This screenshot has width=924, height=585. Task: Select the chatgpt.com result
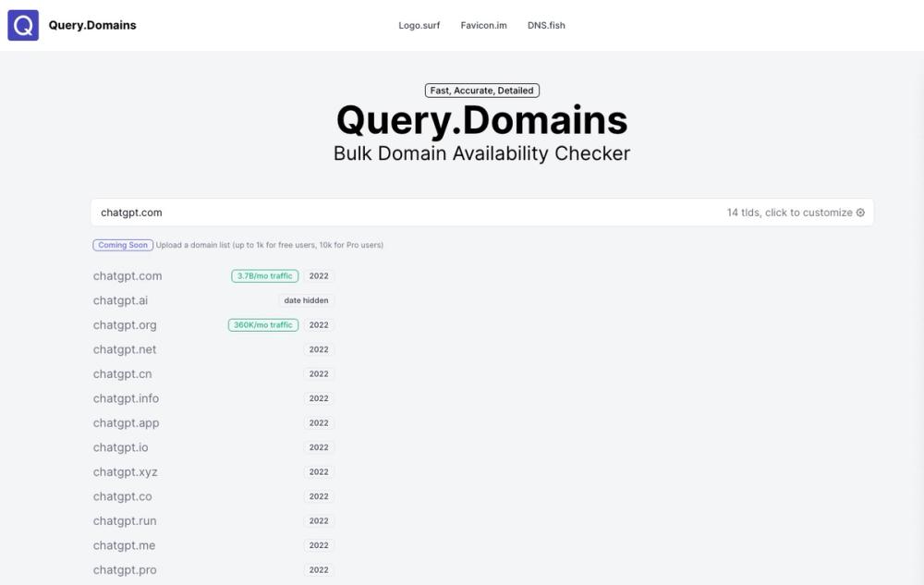128,275
